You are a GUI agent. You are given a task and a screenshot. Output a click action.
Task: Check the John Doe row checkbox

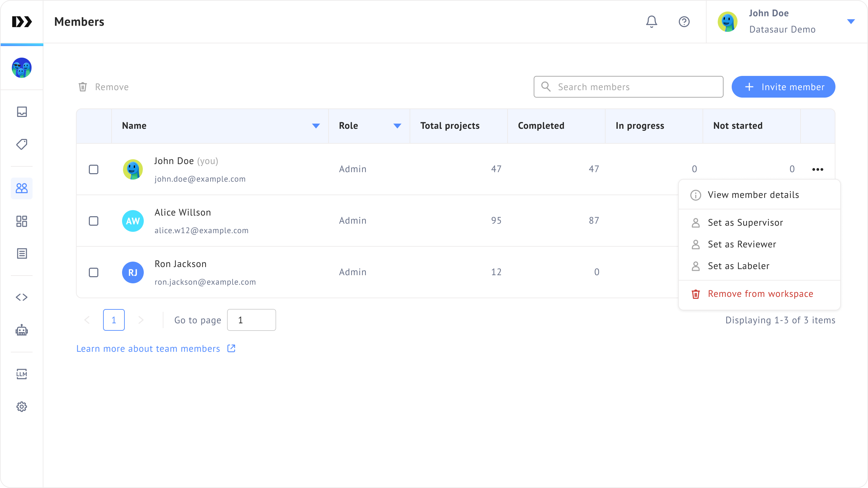point(94,169)
